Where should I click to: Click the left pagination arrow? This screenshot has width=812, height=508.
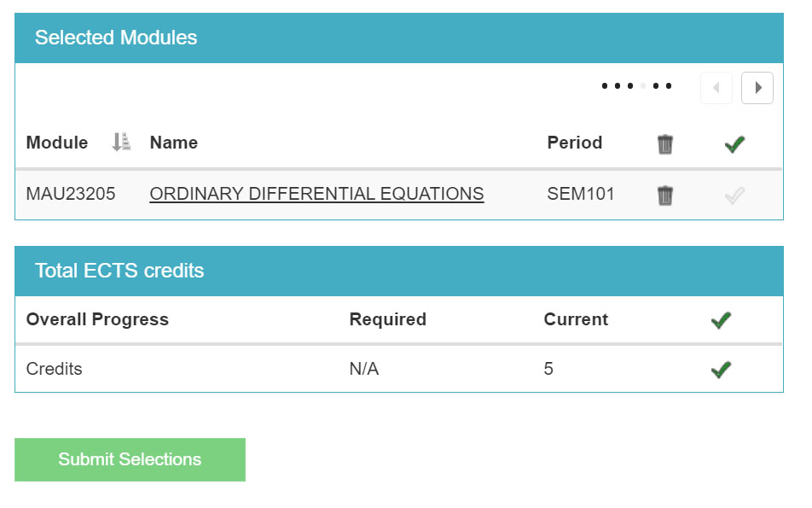(716, 88)
